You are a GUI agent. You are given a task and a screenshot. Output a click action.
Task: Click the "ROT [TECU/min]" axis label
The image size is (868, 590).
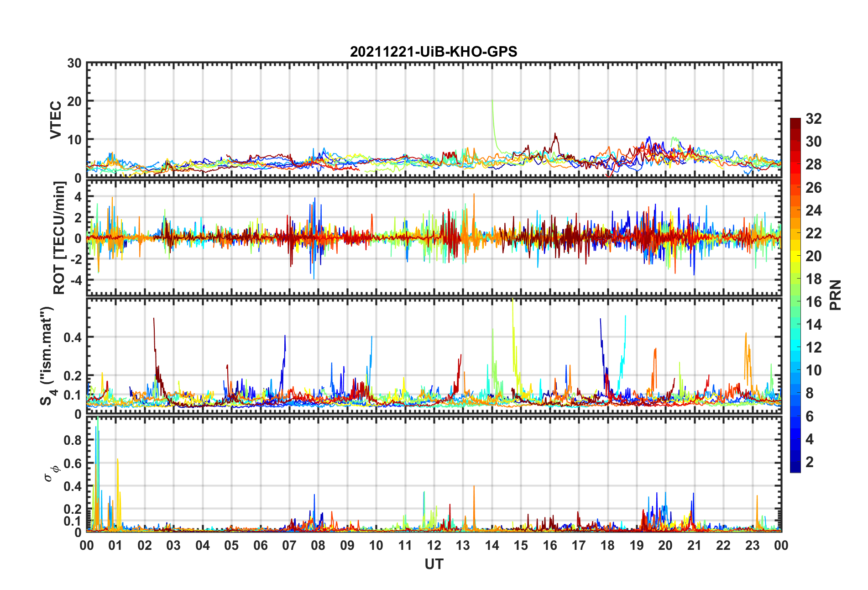[59, 238]
